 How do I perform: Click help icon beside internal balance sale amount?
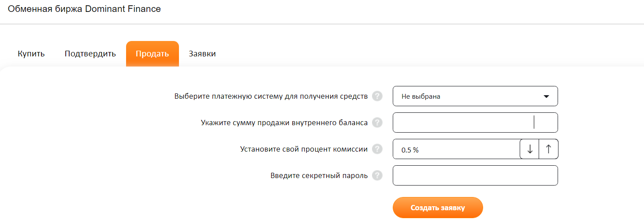pyautogui.click(x=377, y=123)
